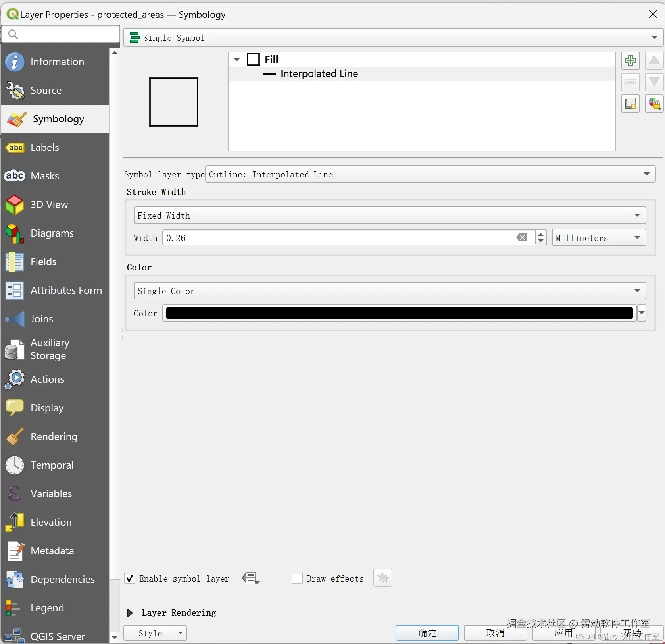Click the 3D View cube icon
Image resolution: width=665 pixels, height=644 pixels.
click(15, 205)
